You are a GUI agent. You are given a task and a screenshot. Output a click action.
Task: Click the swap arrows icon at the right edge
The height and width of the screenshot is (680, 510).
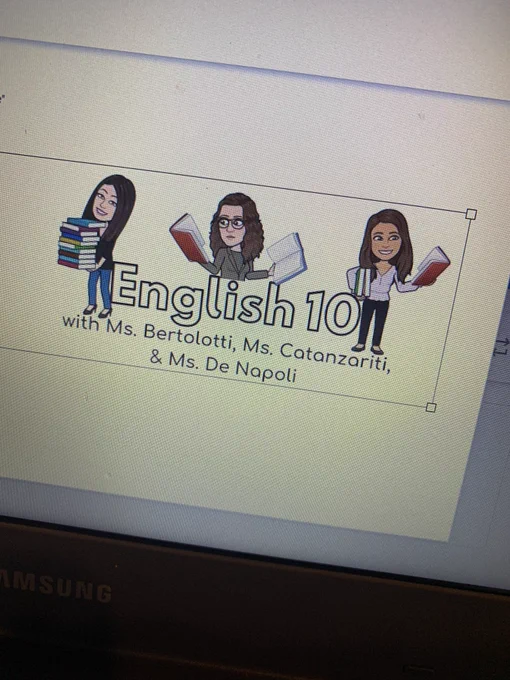click(502, 347)
